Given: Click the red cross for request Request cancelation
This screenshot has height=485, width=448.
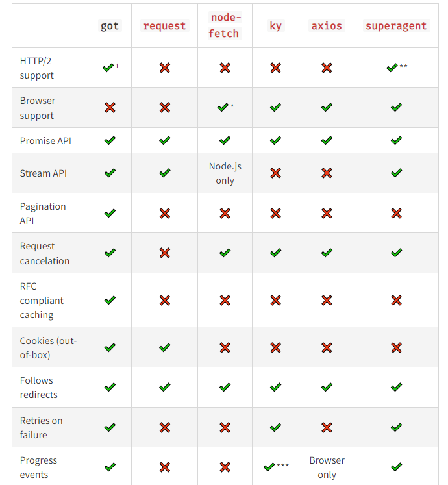Looking at the screenshot, I should [165, 253].
